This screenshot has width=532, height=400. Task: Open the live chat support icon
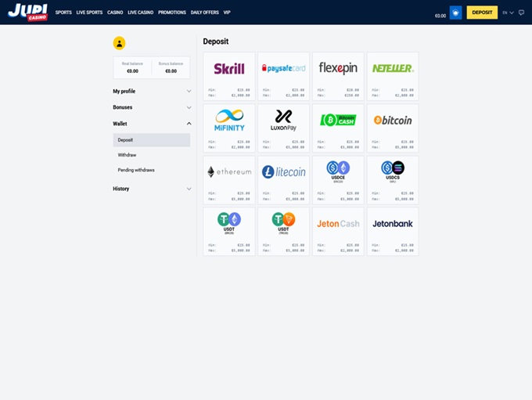click(x=522, y=13)
